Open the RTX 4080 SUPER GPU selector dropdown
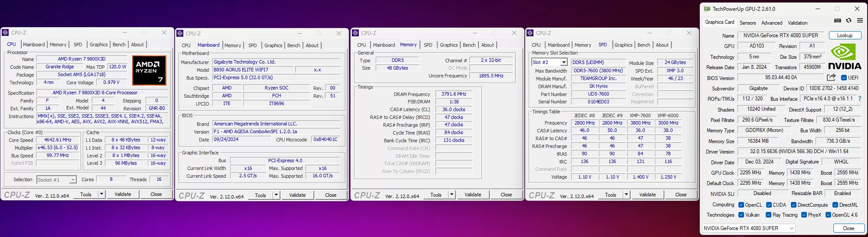The image size is (868, 237). tap(792, 228)
